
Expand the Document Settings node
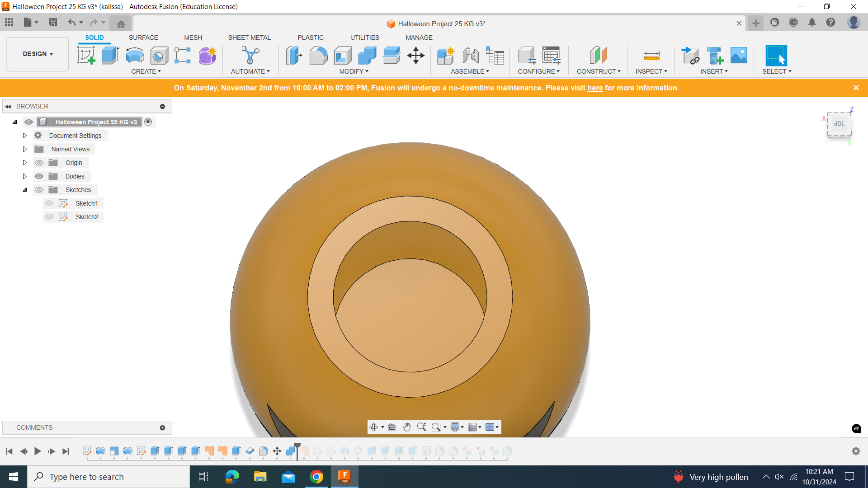click(x=25, y=136)
